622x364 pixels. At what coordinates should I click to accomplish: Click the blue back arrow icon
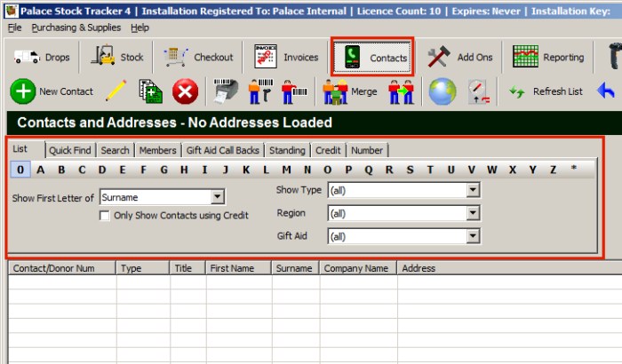(606, 91)
